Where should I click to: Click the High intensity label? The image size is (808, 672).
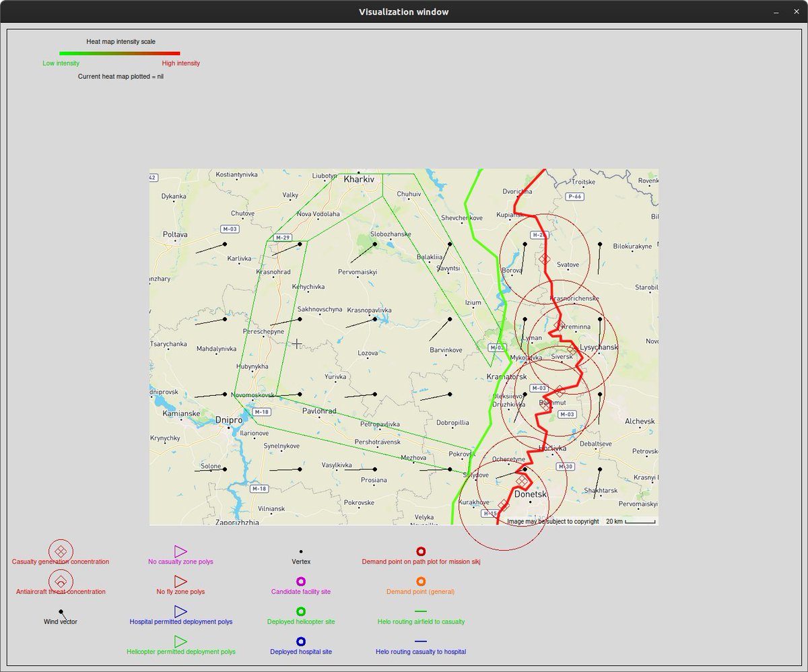(x=181, y=63)
